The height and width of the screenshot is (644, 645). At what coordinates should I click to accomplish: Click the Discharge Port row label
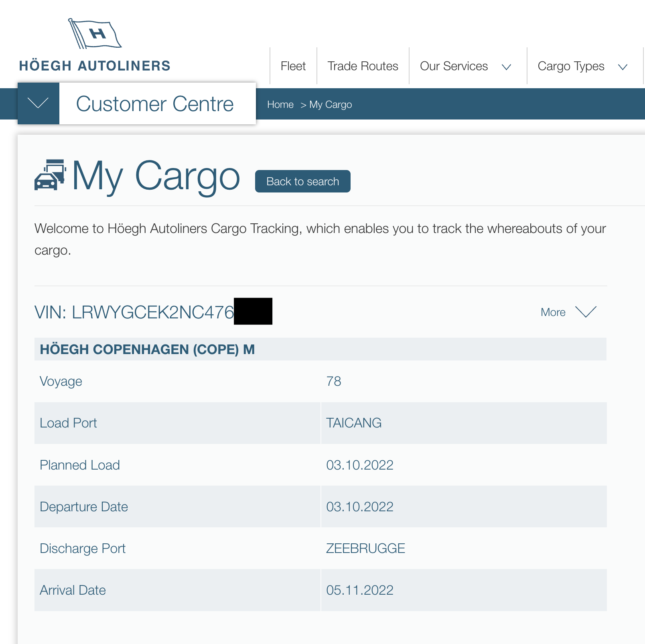point(83,549)
